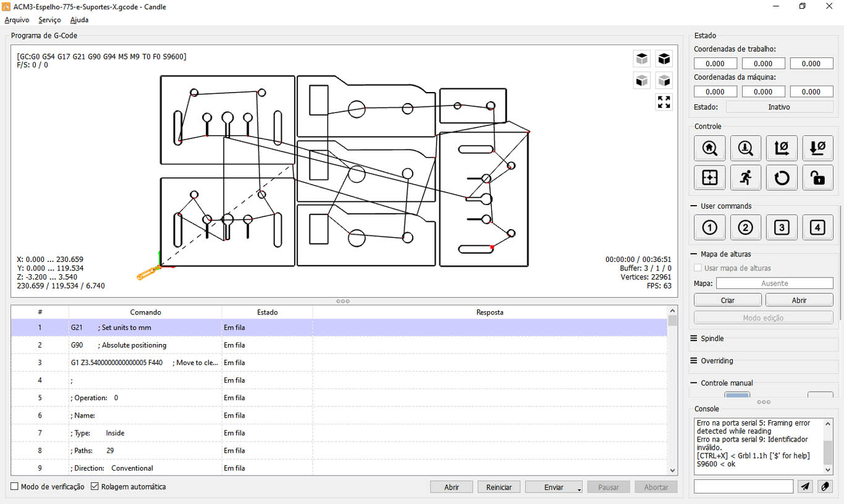Select row 9 '; Direction: Conventional'

[339, 468]
